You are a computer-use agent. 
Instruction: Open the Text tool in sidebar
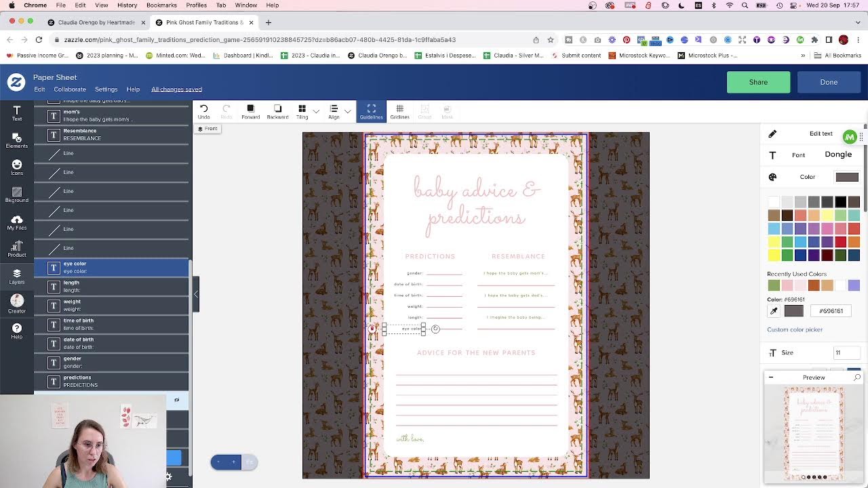[x=17, y=113]
